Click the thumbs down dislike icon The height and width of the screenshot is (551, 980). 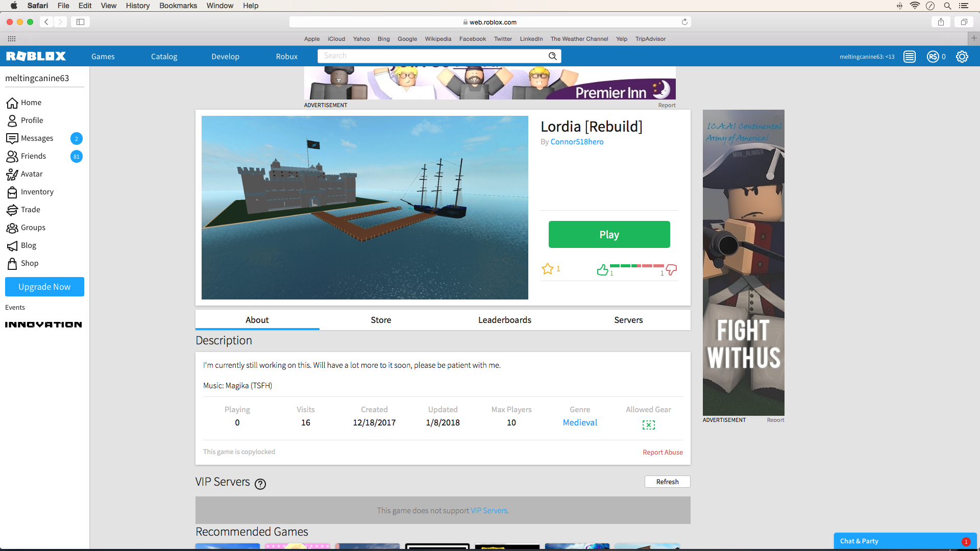(671, 269)
